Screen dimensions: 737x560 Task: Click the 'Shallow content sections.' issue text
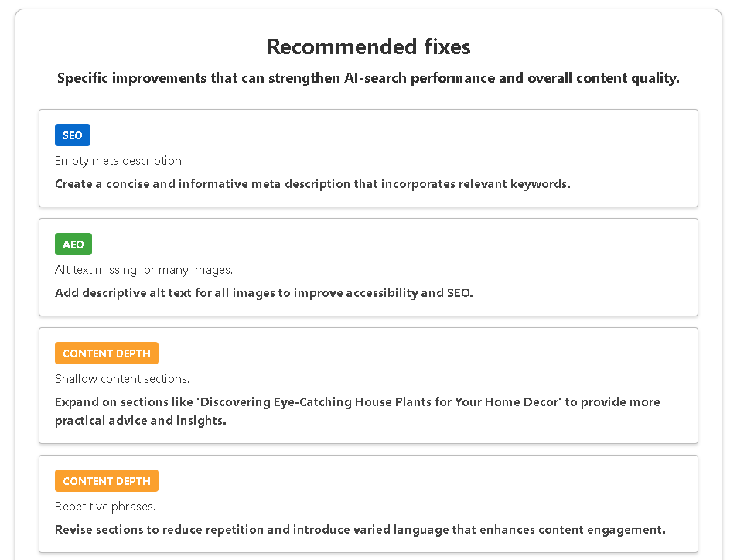(x=121, y=379)
